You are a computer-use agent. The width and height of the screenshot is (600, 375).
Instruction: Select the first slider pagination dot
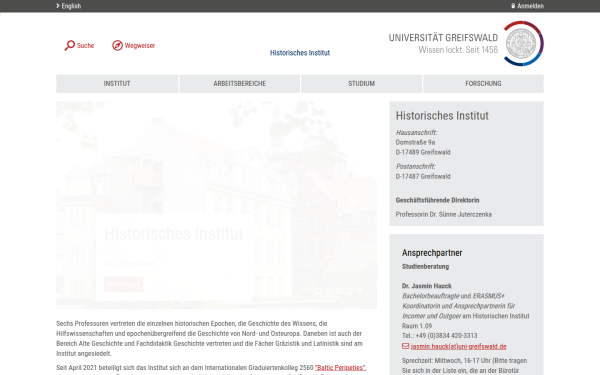[x=318, y=291]
